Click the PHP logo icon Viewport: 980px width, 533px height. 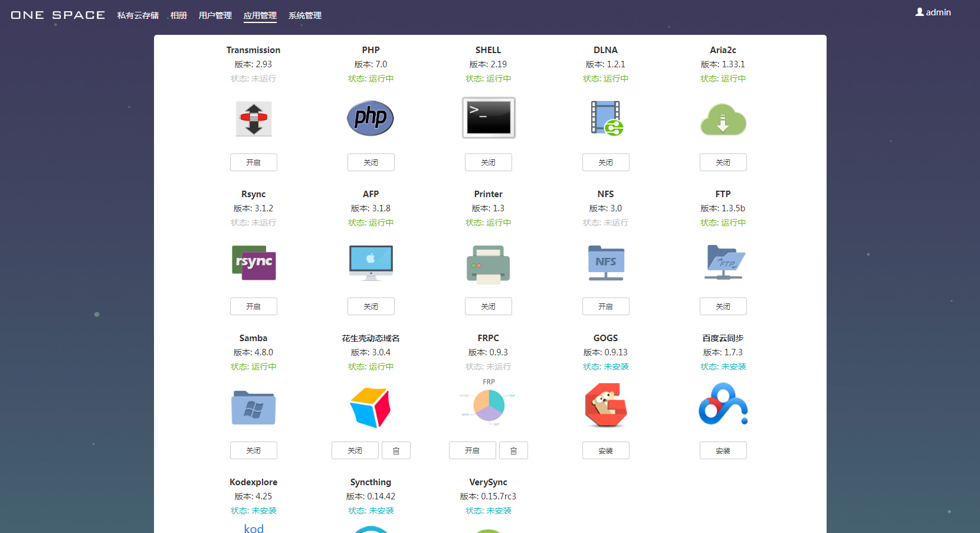coord(371,118)
